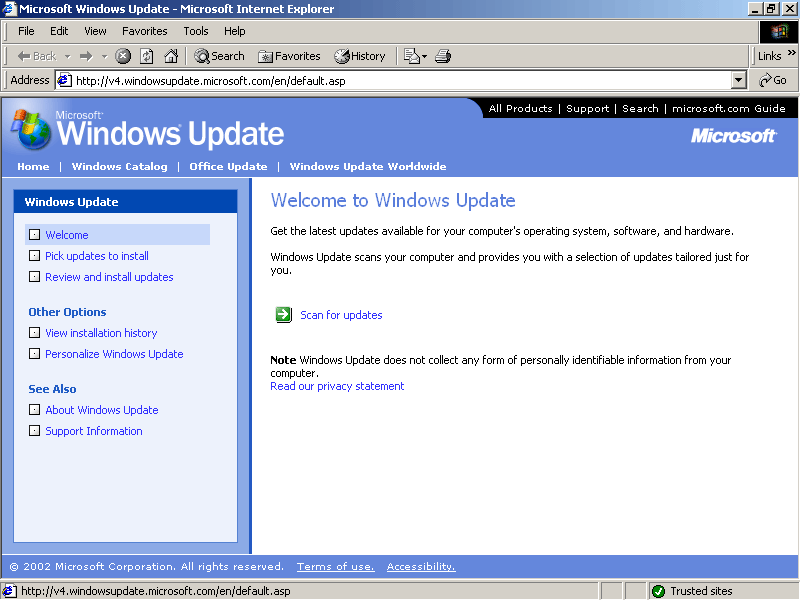The image size is (800, 600).
Task: Open the Favorites pane from toolbar
Action: pyautogui.click(x=289, y=56)
